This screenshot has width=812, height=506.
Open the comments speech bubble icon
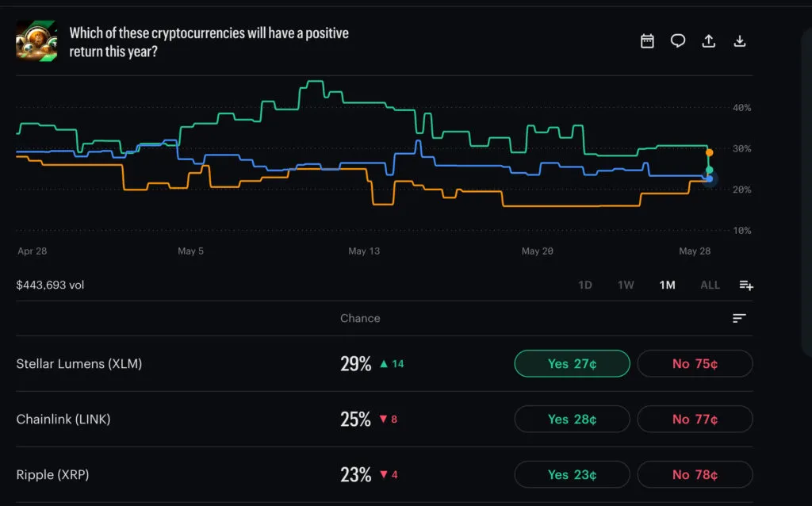(678, 41)
